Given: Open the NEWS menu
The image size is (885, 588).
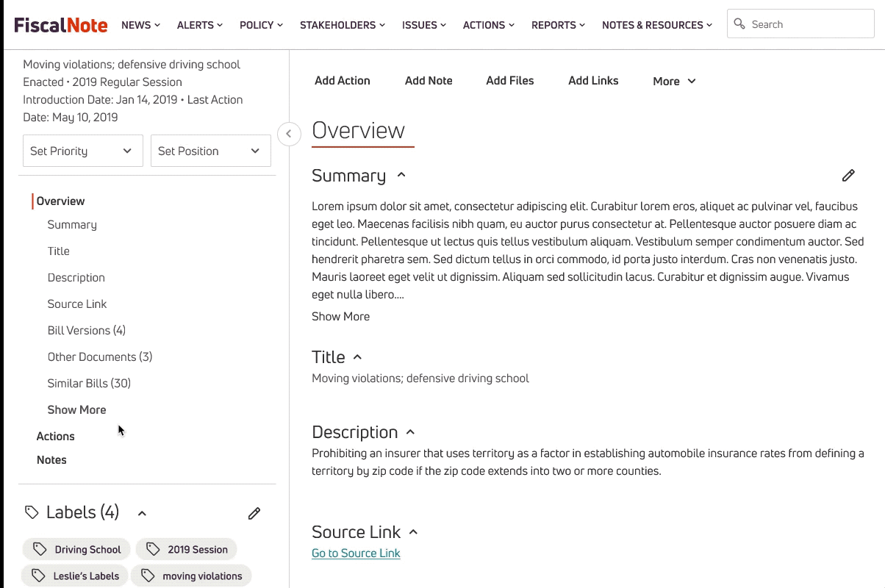Looking at the screenshot, I should point(140,25).
